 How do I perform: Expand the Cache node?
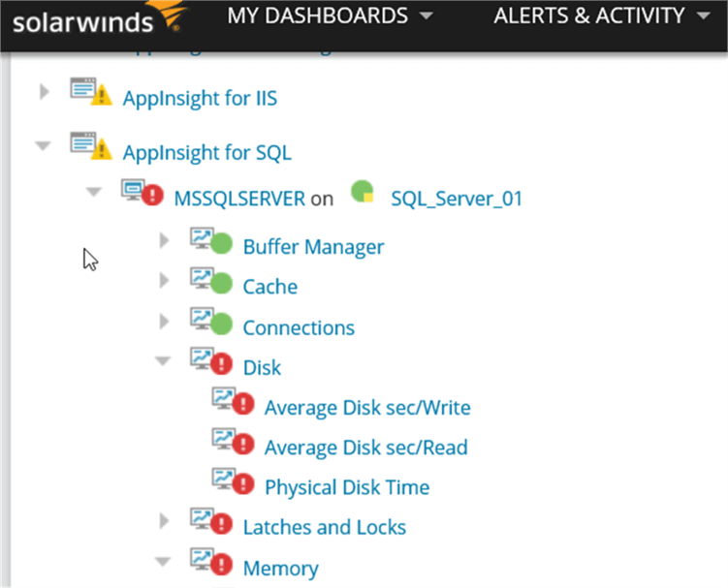(x=164, y=280)
